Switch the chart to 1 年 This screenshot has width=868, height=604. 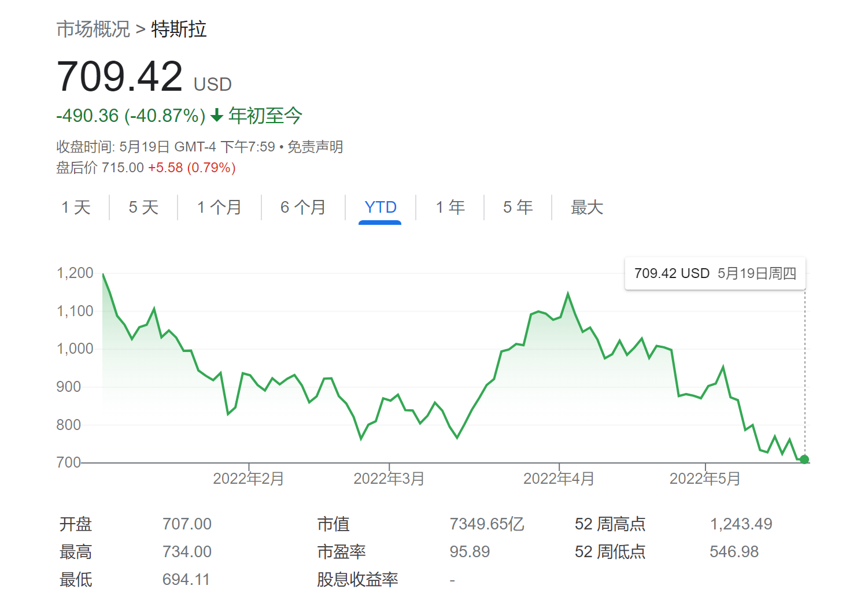pyautogui.click(x=450, y=207)
